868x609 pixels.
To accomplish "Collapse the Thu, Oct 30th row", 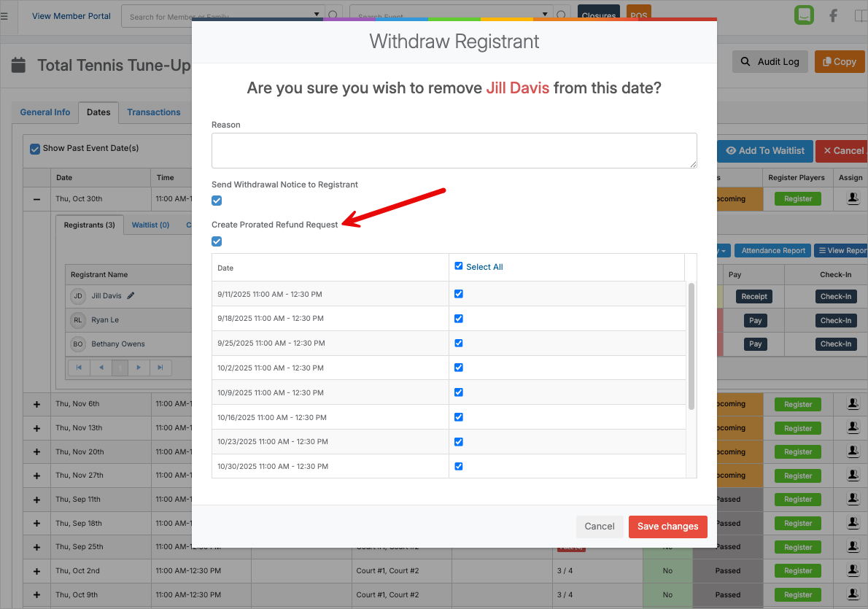I will [x=37, y=198].
